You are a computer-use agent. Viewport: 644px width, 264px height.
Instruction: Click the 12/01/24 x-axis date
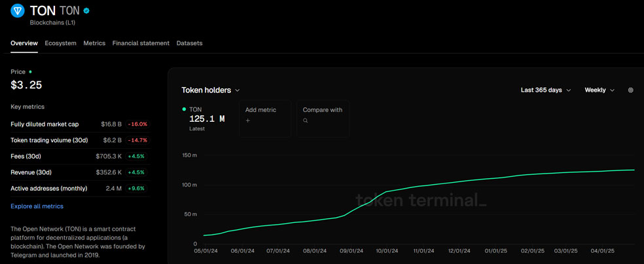pos(459,250)
